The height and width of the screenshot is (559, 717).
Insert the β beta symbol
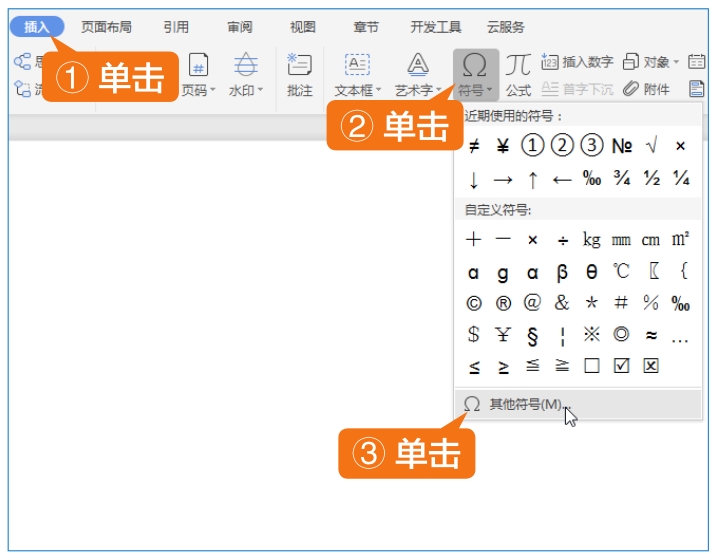pos(562,273)
